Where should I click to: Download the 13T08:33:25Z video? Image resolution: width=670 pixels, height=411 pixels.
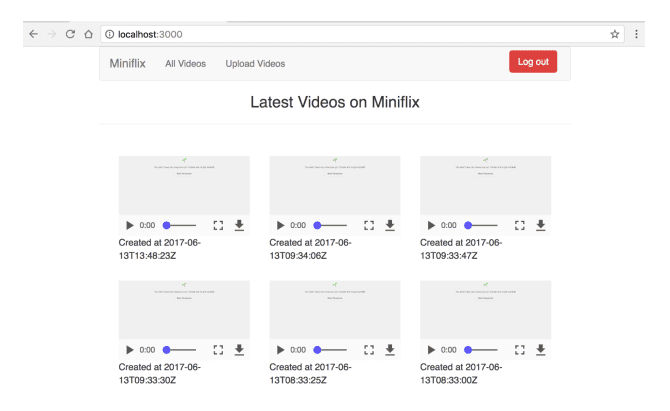[390, 350]
